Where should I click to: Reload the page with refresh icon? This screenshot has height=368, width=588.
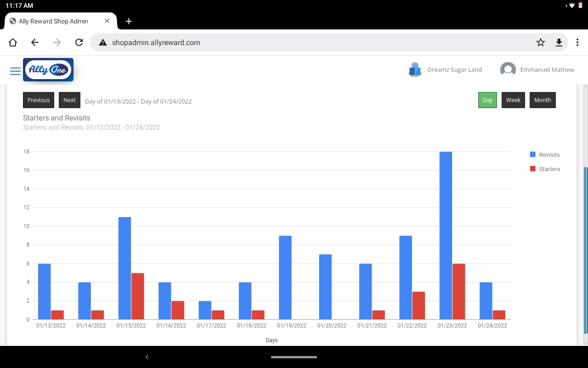click(79, 42)
